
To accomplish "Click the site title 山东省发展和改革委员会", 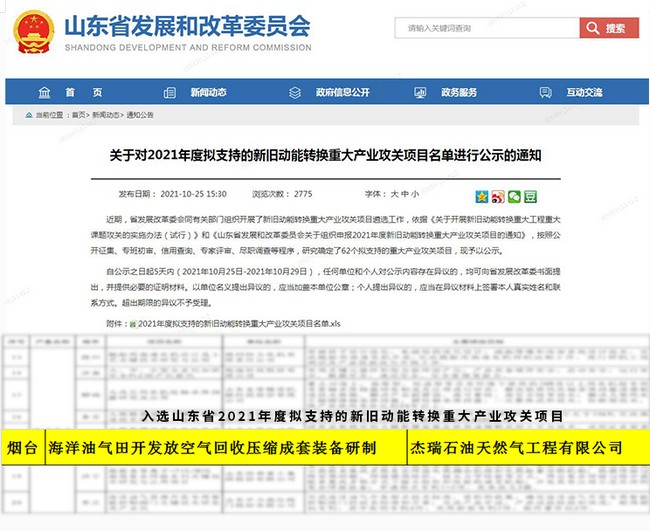I will [187, 26].
